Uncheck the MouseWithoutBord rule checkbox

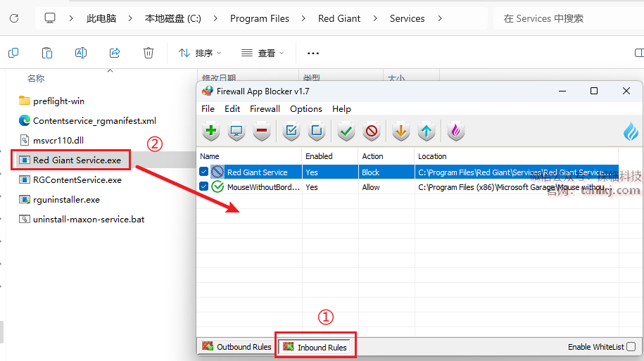[x=203, y=186]
